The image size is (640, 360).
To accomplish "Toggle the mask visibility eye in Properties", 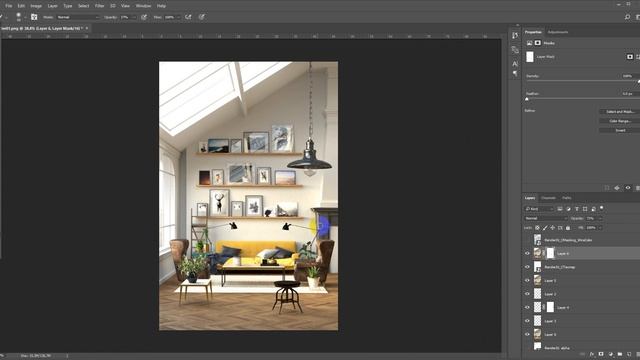I will pos(628,188).
